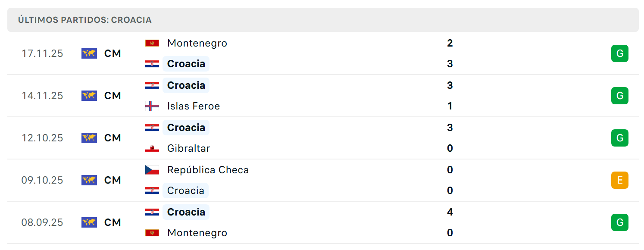Open the Gibraltar team link
The height and width of the screenshot is (250, 644).
pos(189,148)
